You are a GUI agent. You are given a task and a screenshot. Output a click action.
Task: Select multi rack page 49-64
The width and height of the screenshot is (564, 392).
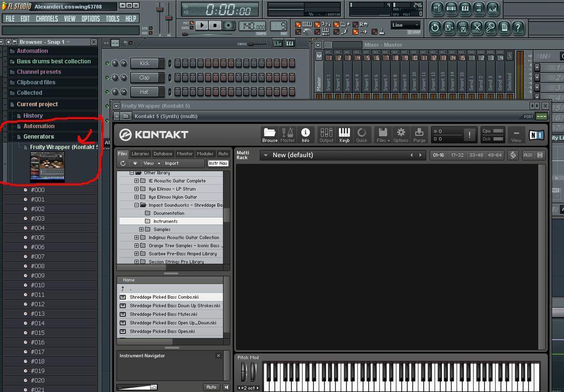(494, 155)
